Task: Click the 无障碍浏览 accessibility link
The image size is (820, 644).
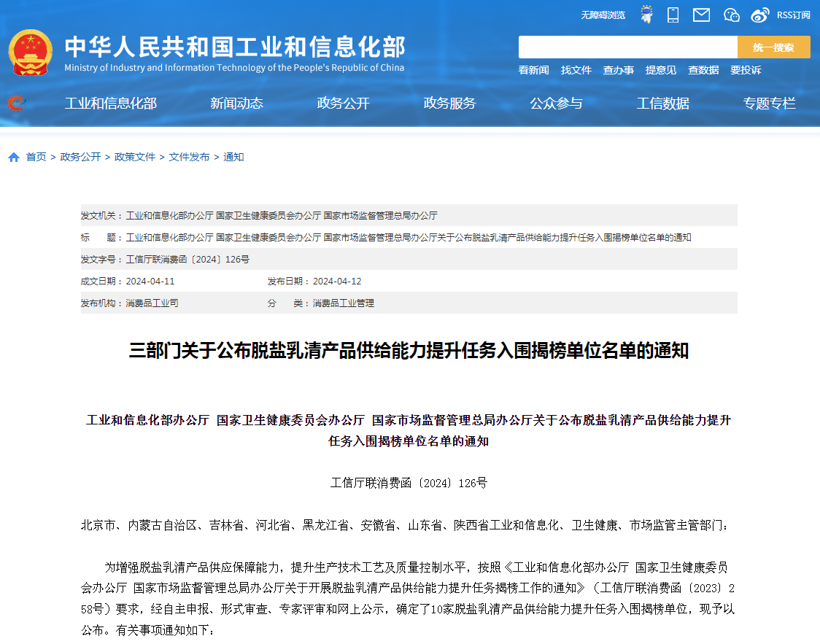Action: click(x=603, y=15)
